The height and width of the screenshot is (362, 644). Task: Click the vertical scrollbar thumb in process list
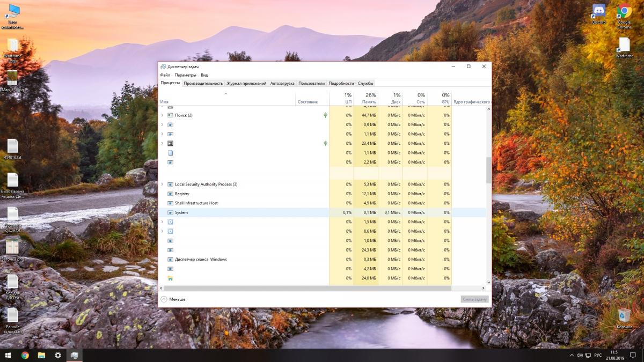tap(488, 171)
